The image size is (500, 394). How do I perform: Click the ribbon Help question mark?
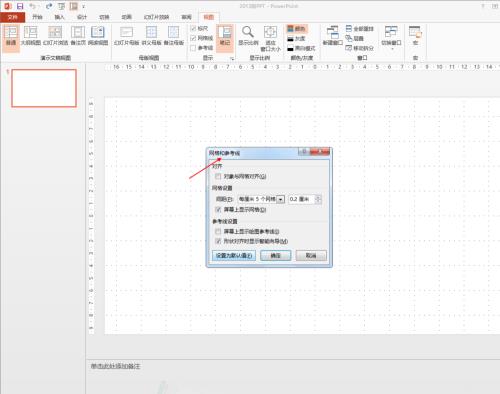pyautogui.click(x=483, y=6)
